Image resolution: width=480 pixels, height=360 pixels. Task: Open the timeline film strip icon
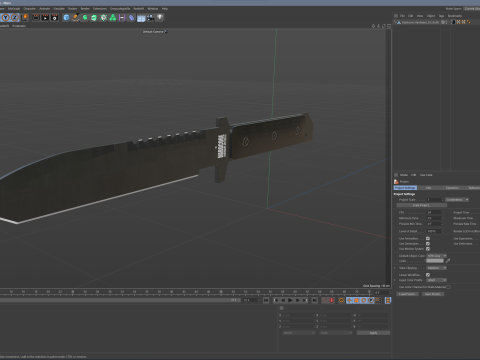coord(388,300)
